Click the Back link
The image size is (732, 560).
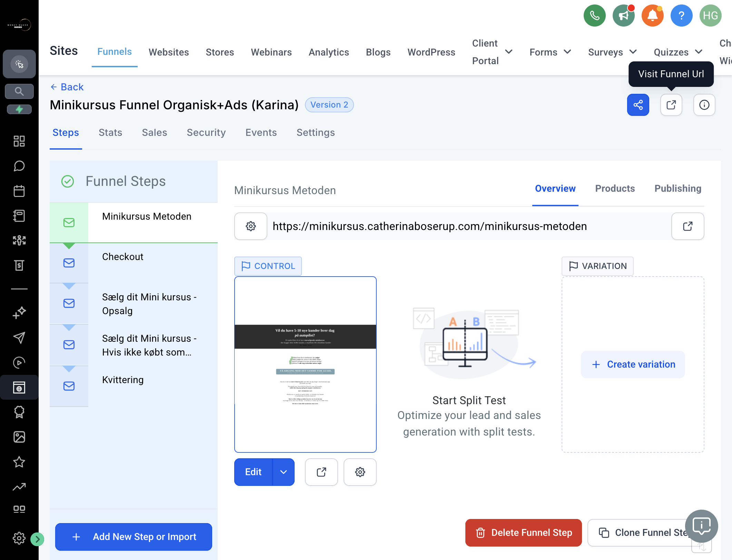(67, 87)
